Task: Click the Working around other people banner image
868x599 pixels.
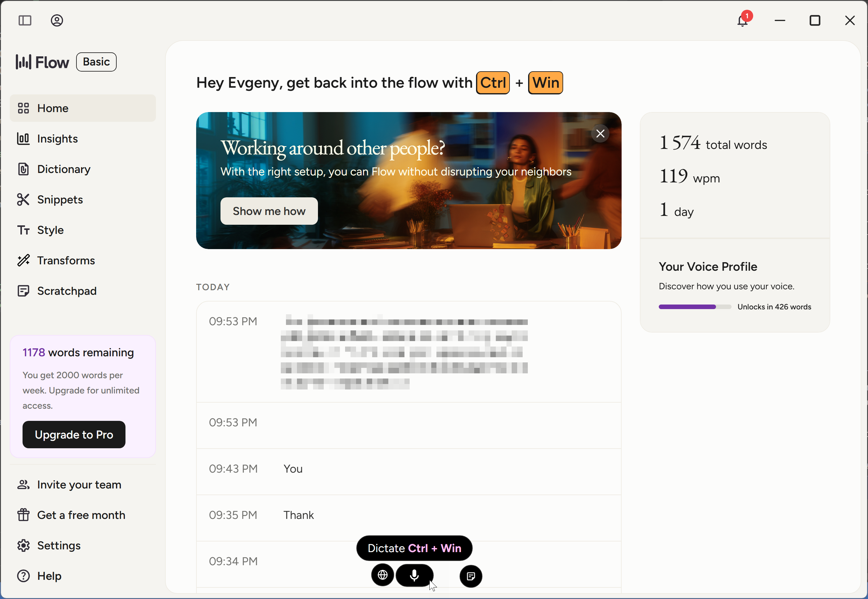Action: 409,181
